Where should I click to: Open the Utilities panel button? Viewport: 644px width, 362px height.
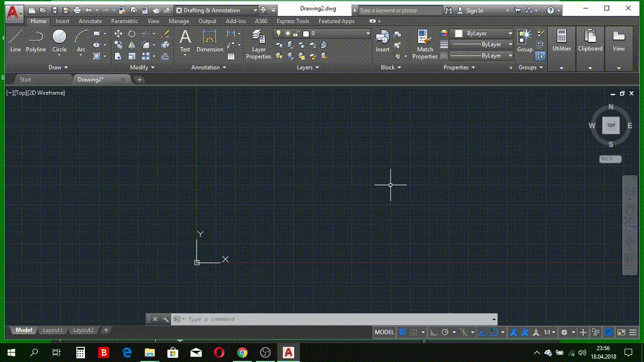pos(561,48)
